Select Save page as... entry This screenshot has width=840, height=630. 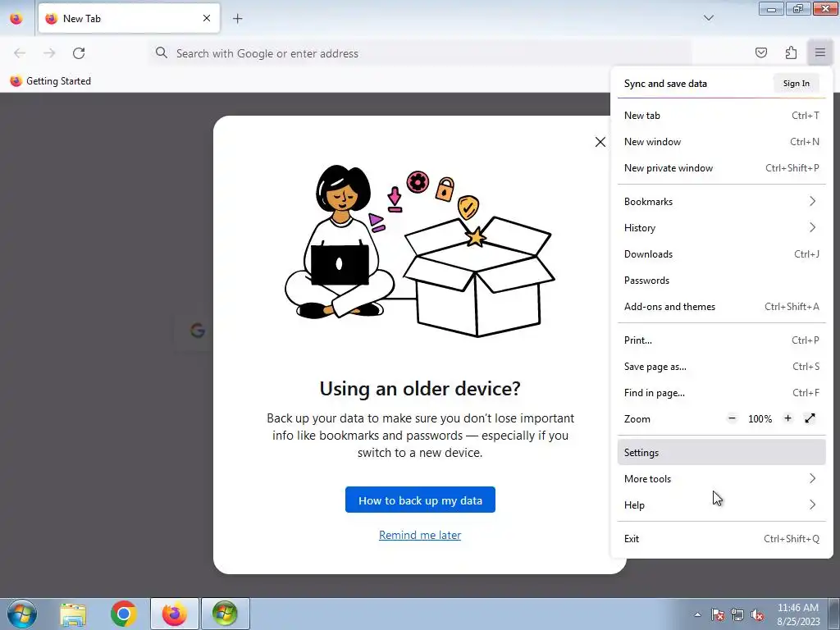(x=721, y=367)
